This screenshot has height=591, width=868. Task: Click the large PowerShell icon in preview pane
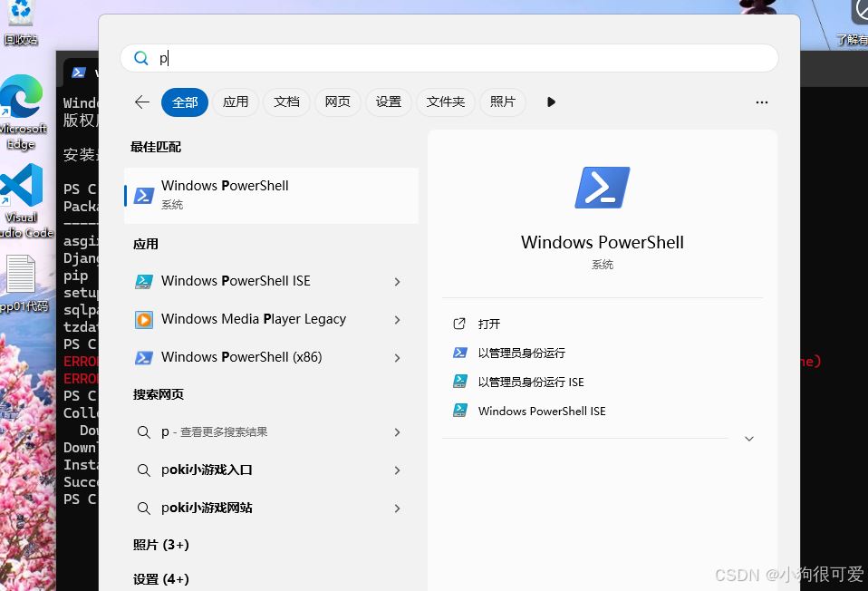pos(603,188)
